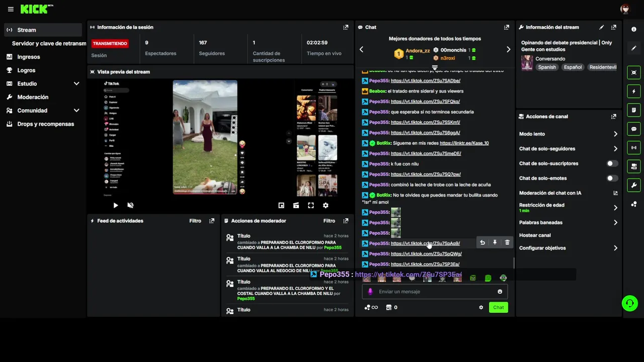Pop out the Acciones de moderador panel
644x362 pixels.
coord(346,221)
